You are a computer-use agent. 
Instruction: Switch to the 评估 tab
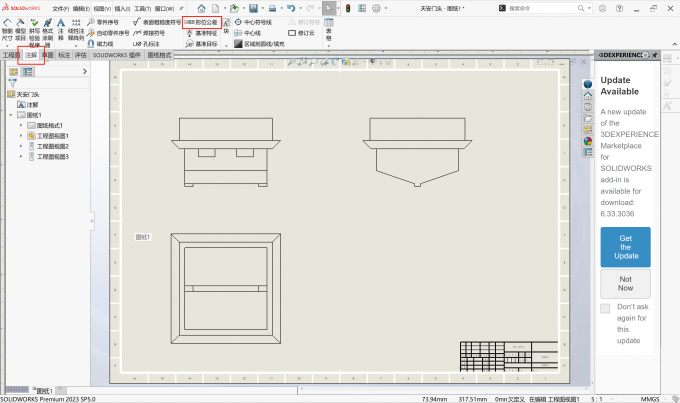pyautogui.click(x=81, y=55)
